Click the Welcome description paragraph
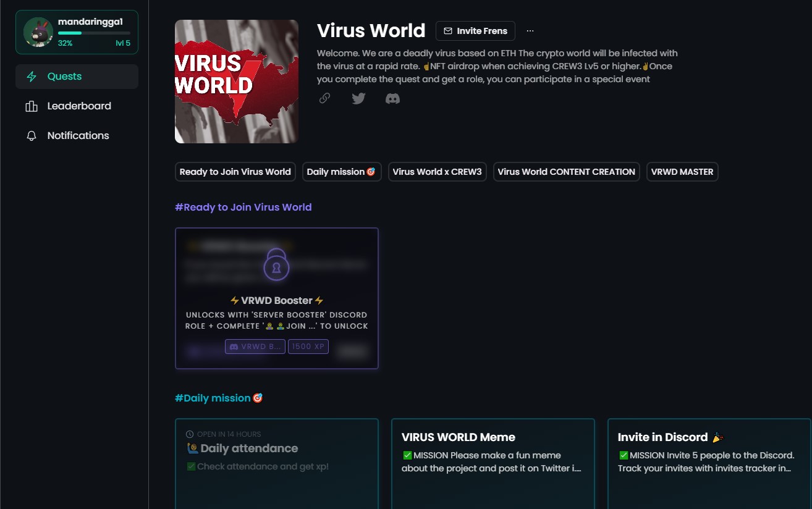 coord(497,66)
